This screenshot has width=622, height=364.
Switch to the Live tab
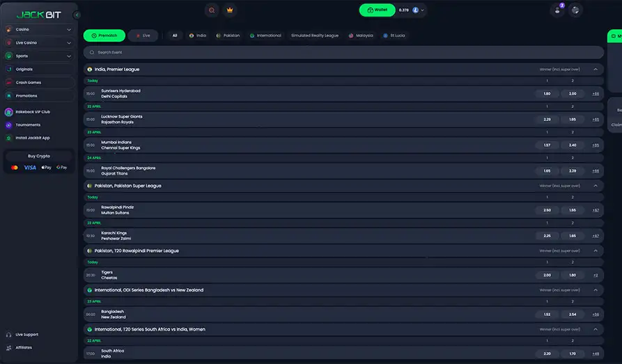pos(143,35)
